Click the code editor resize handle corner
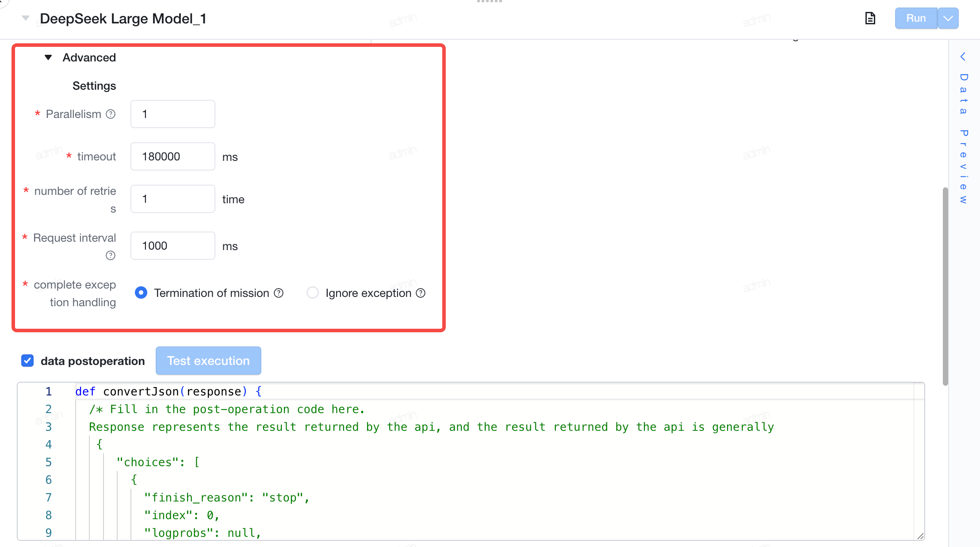Screen dimensions: 980x547 (920, 536)
